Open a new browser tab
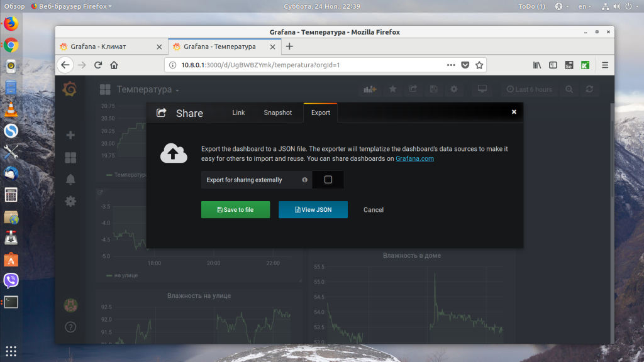 coord(289,47)
